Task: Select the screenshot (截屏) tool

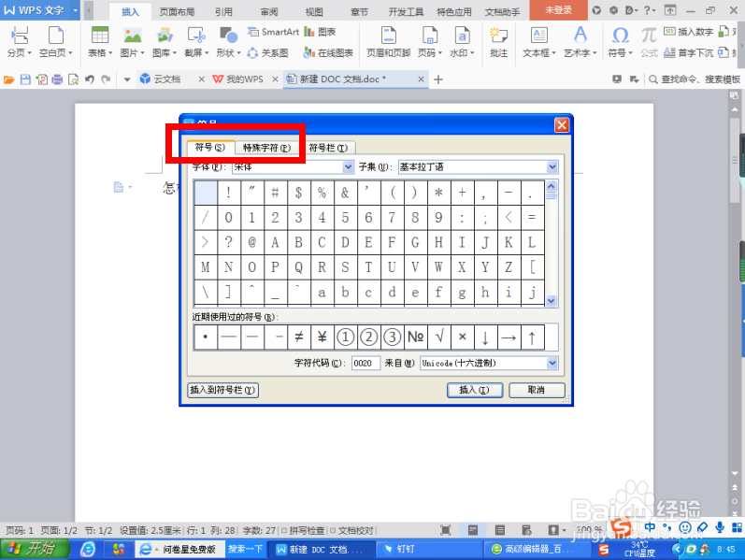Action: [196, 42]
